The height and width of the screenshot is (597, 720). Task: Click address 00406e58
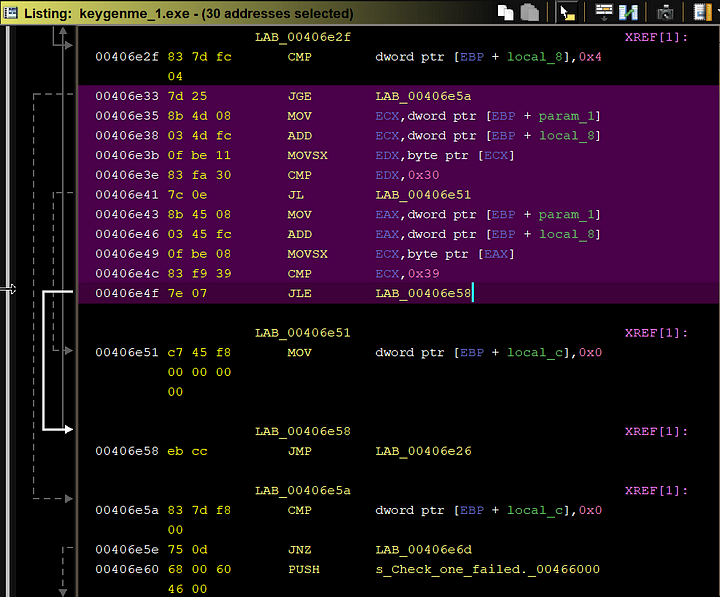coord(127,451)
